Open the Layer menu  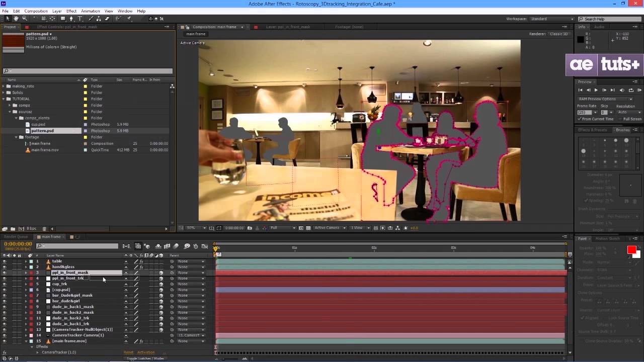tap(57, 11)
